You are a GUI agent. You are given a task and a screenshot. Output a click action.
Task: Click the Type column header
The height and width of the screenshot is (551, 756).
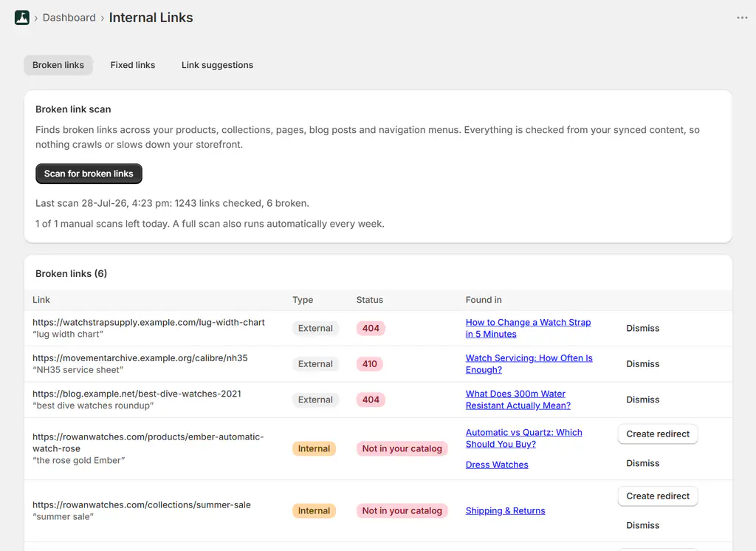tap(303, 300)
